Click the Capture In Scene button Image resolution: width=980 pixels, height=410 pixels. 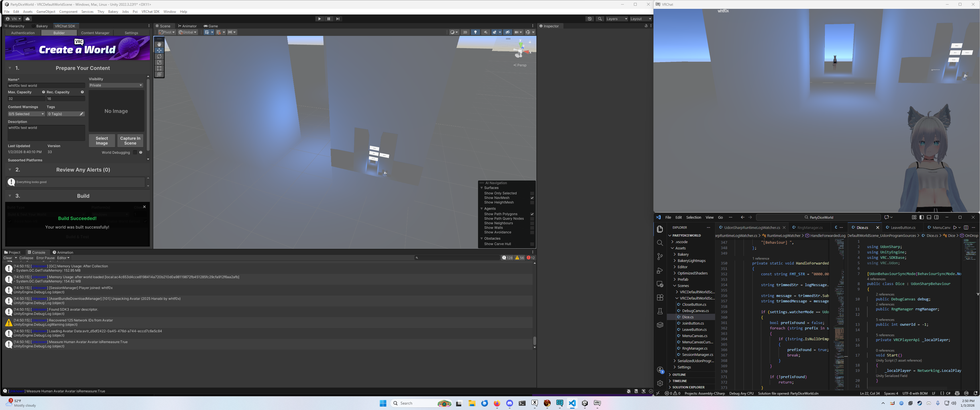click(130, 141)
